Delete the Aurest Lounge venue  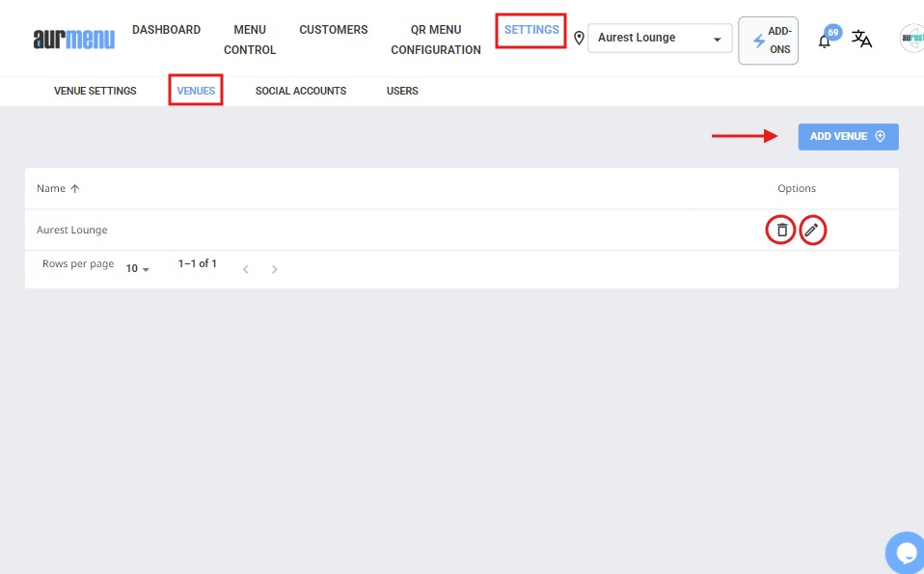pos(781,231)
